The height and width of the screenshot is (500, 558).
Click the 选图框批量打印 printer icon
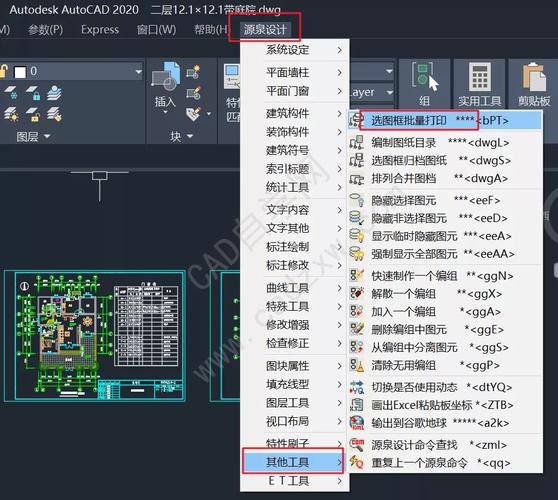click(x=356, y=120)
